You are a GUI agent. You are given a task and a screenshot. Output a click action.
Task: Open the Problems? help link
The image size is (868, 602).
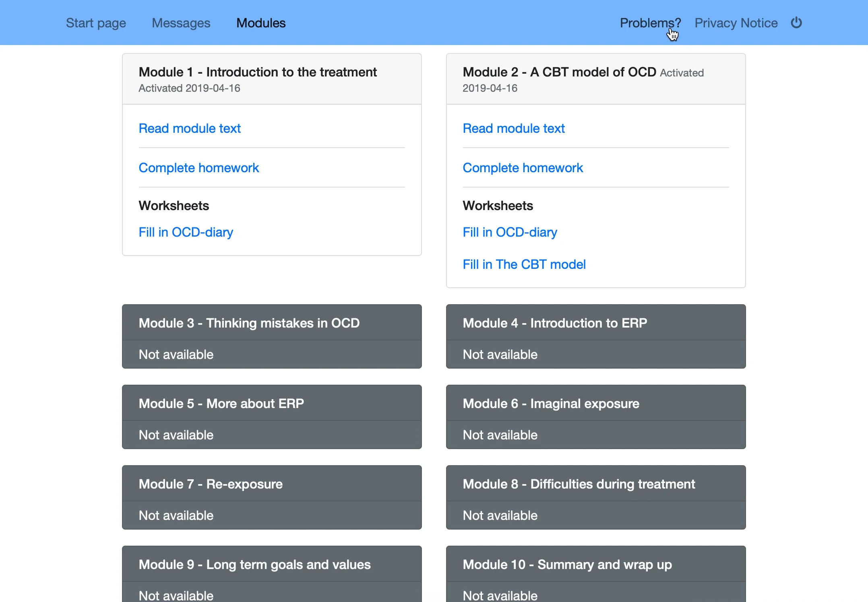pos(650,23)
